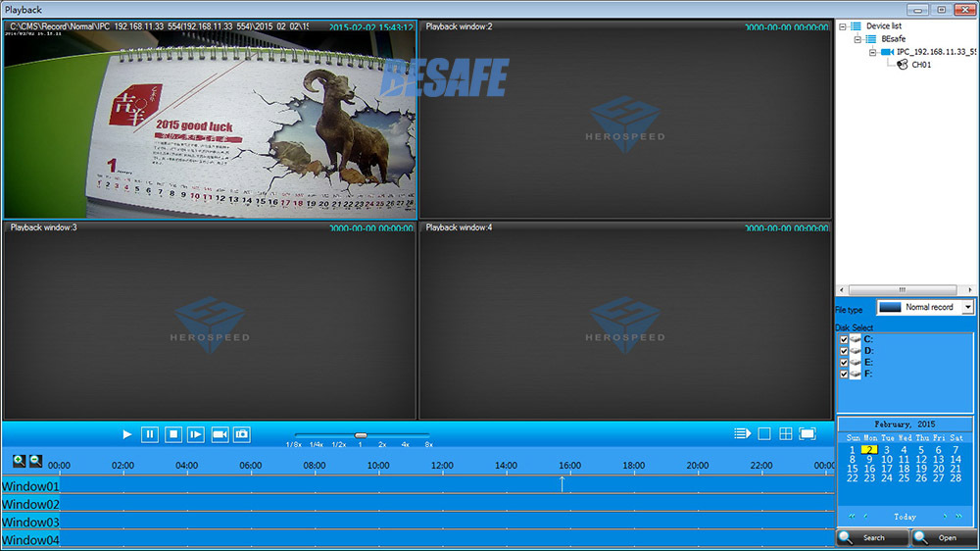Toggle the D: disk checkbox
The image size is (980, 551).
[x=844, y=351]
